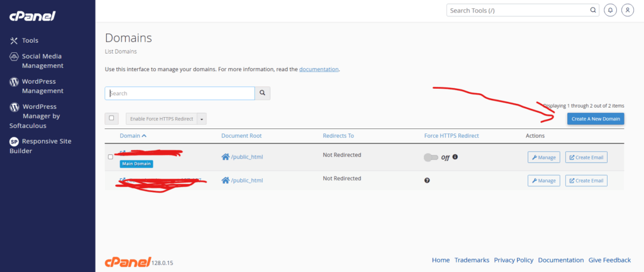Open the user account icon menu
This screenshot has height=272, width=644.
pos(627,11)
